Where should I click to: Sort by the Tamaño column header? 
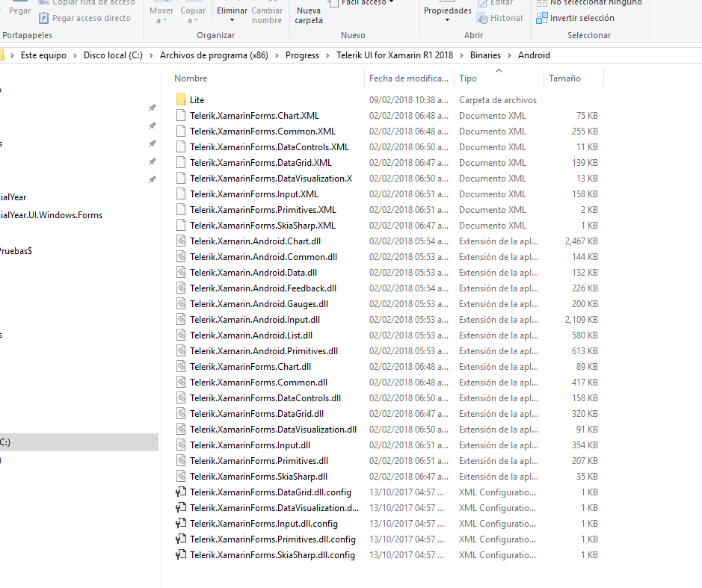point(564,78)
